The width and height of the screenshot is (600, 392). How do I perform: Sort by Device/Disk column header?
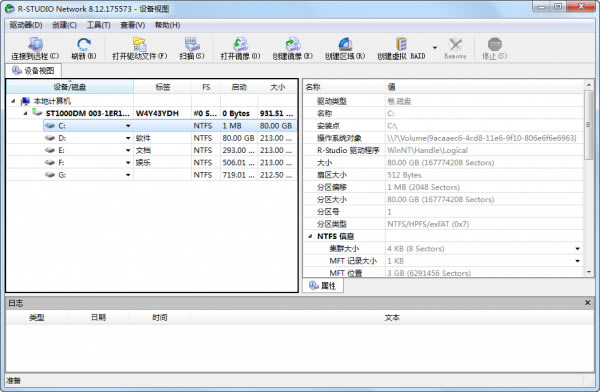click(x=70, y=87)
